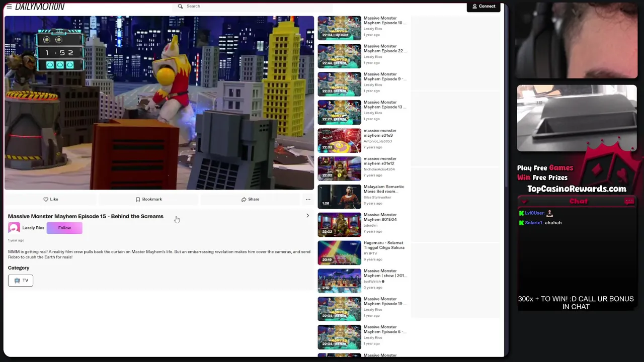Share the video
The height and width of the screenshot is (362, 644).
250,199
